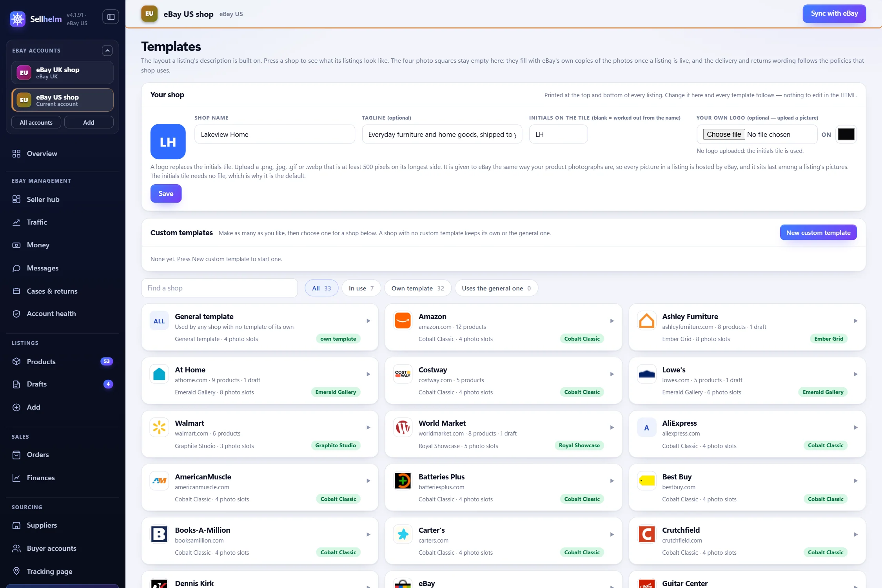Open the black logo background color swatch
Screen dimensions: 882x588
846,134
